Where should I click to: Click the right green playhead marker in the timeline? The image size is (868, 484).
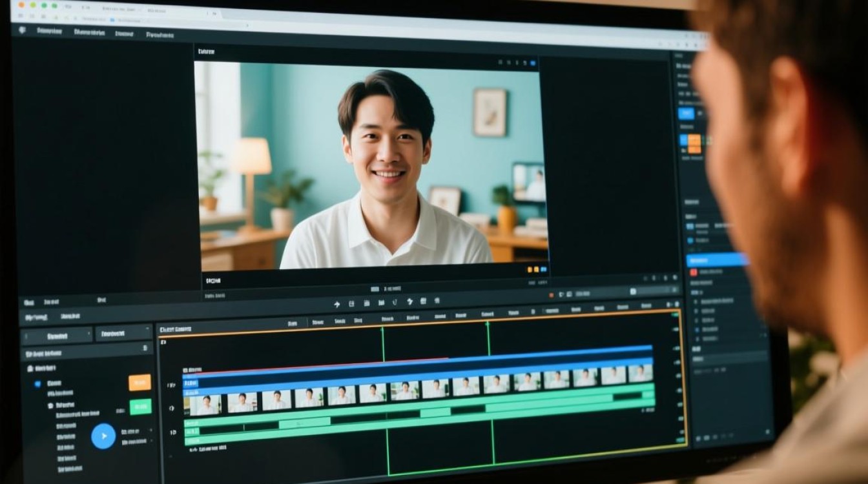click(x=488, y=338)
